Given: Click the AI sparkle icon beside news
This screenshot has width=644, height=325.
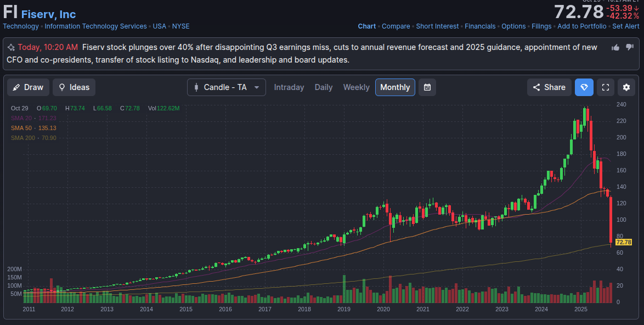Looking at the screenshot, I should coord(11,48).
